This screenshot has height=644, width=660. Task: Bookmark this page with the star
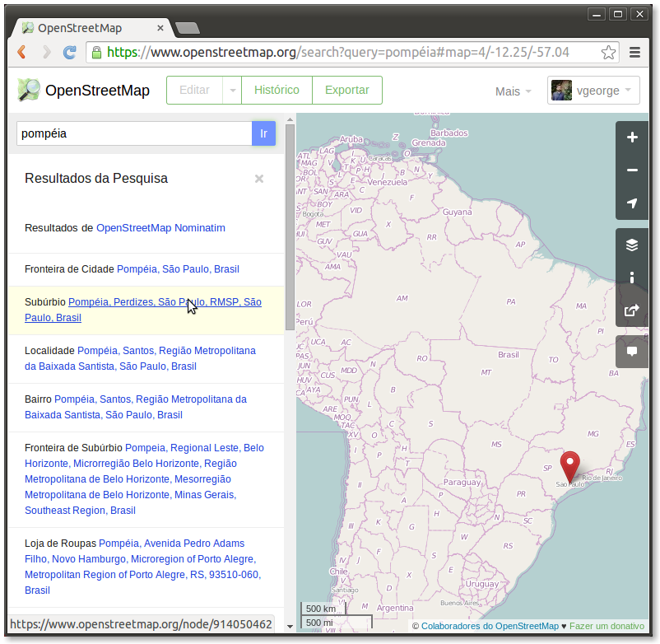coord(608,53)
